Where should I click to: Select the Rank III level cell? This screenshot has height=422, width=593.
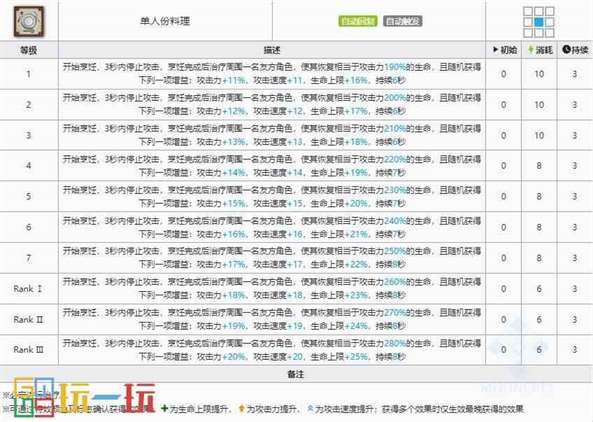(x=29, y=349)
